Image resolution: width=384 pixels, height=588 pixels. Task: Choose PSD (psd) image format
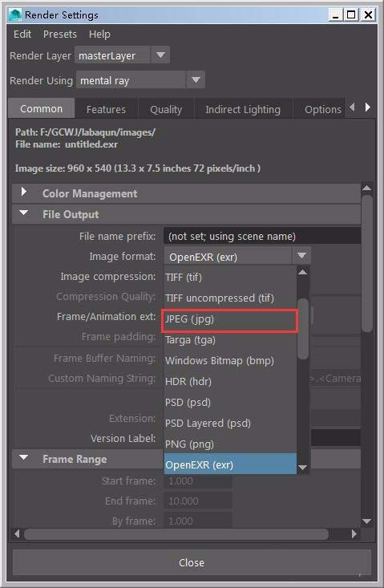click(230, 403)
